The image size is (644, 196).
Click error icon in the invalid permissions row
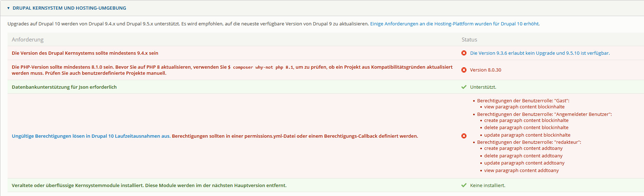tap(464, 136)
